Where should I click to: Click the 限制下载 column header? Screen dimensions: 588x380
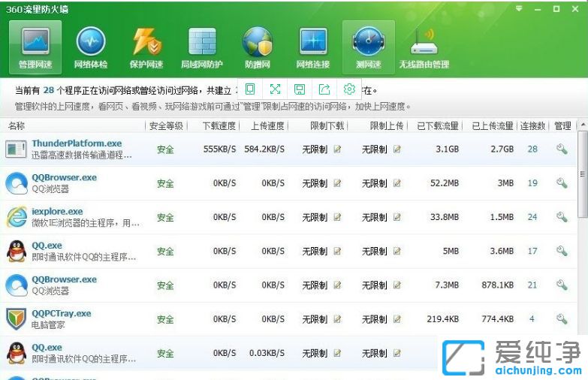(327, 126)
